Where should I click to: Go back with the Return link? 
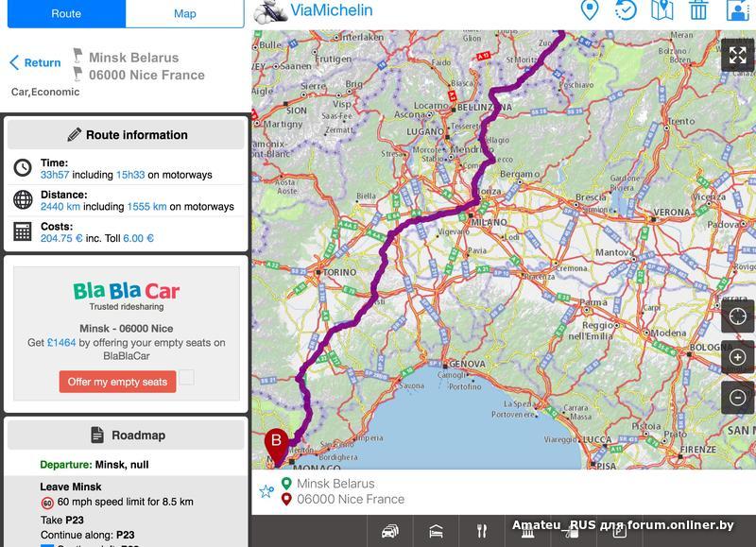coord(35,62)
